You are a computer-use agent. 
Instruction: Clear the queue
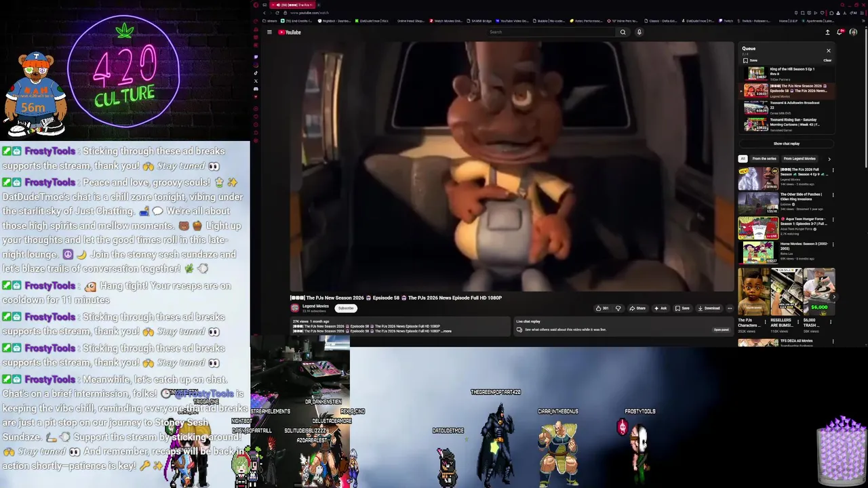827,60
